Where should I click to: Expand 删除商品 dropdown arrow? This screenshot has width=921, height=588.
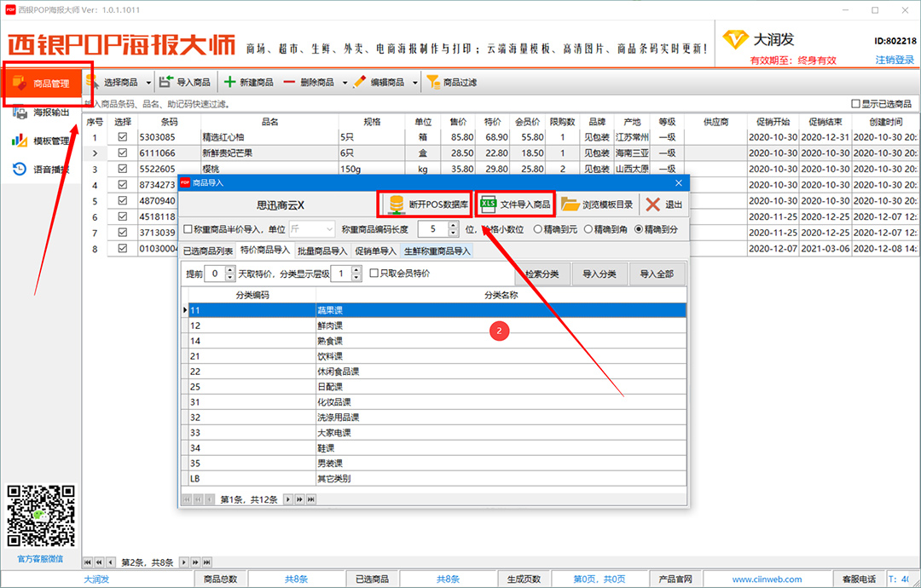coord(345,84)
